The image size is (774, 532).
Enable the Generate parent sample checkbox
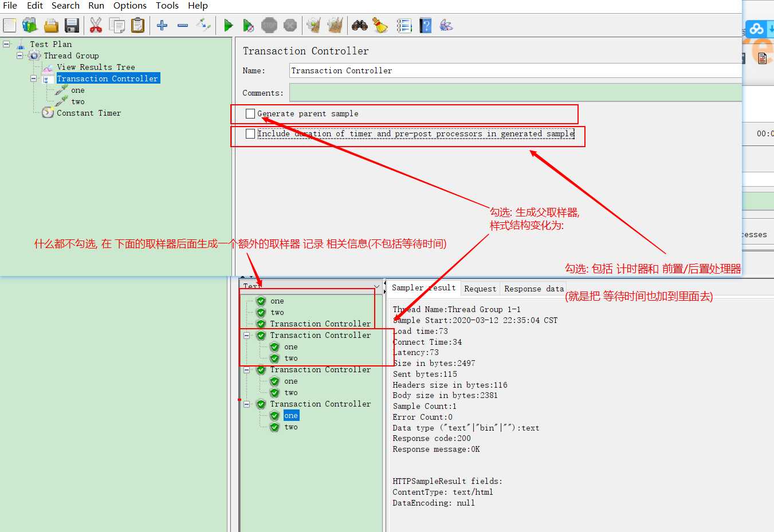tap(250, 113)
